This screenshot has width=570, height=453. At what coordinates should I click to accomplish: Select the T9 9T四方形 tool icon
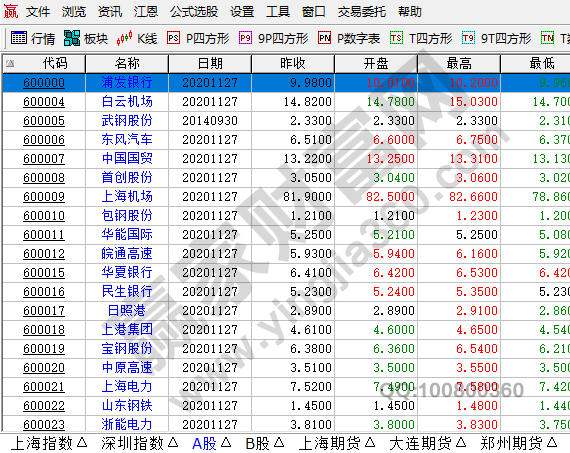pos(469,37)
